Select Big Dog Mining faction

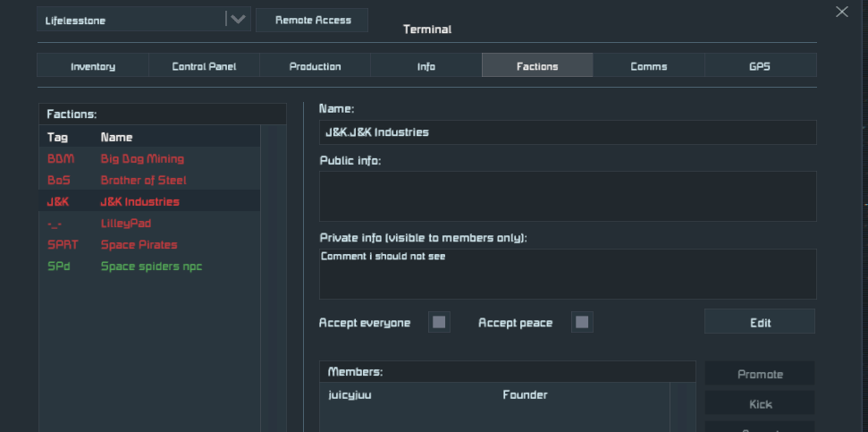coord(141,158)
